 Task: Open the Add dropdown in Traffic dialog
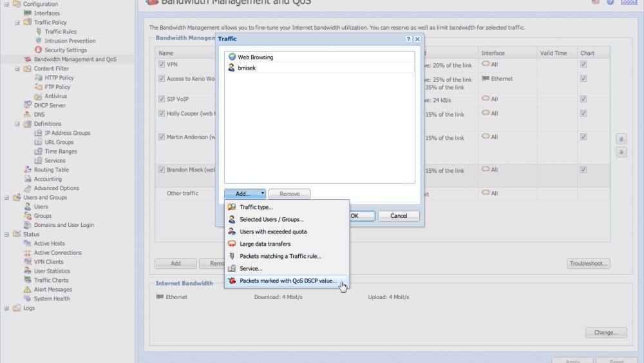(x=245, y=193)
